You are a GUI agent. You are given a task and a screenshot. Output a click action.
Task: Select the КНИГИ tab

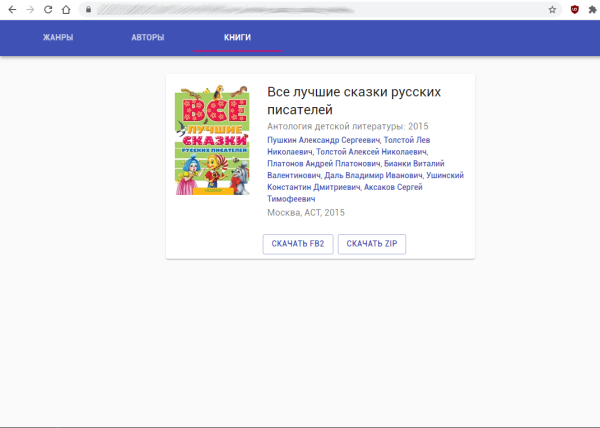pyautogui.click(x=237, y=37)
